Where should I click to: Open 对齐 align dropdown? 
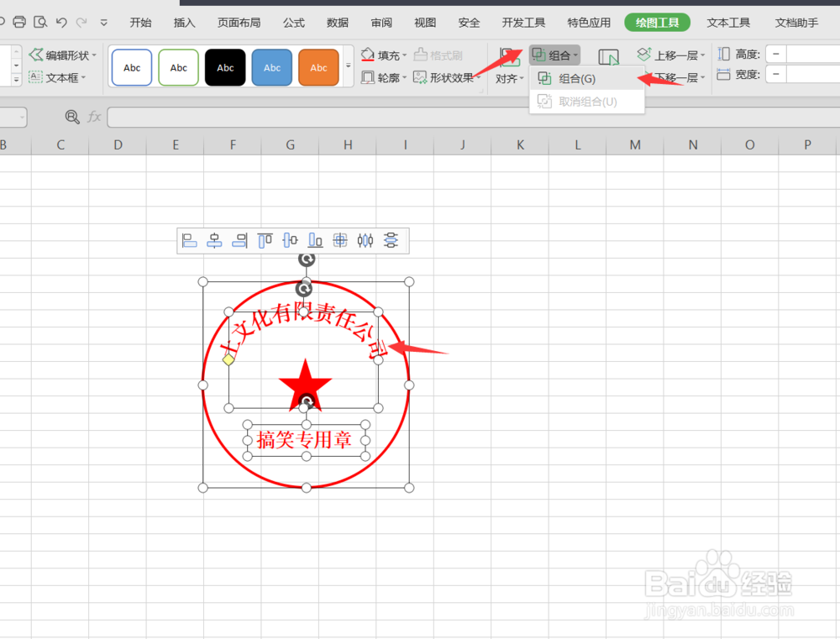[510, 79]
